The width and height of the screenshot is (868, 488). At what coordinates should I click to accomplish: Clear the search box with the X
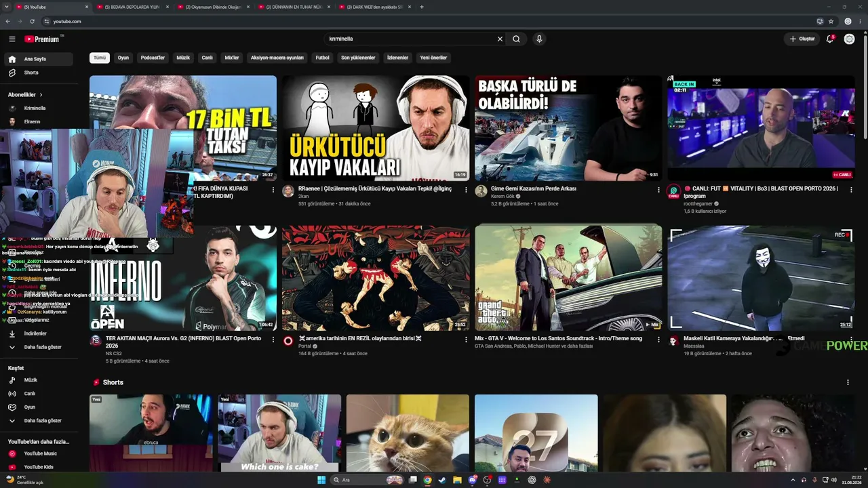tap(500, 39)
